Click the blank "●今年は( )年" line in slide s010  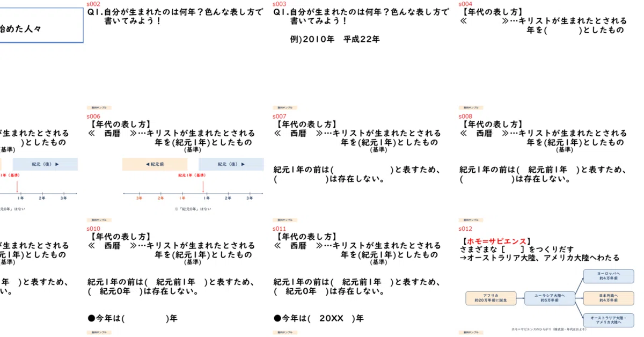(x=133, y=318)
